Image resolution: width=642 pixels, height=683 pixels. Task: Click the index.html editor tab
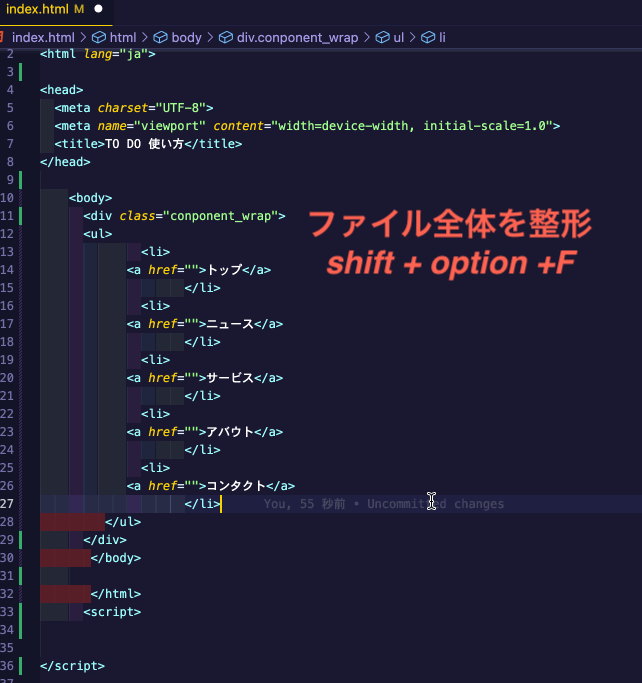(x=37, y=9)
